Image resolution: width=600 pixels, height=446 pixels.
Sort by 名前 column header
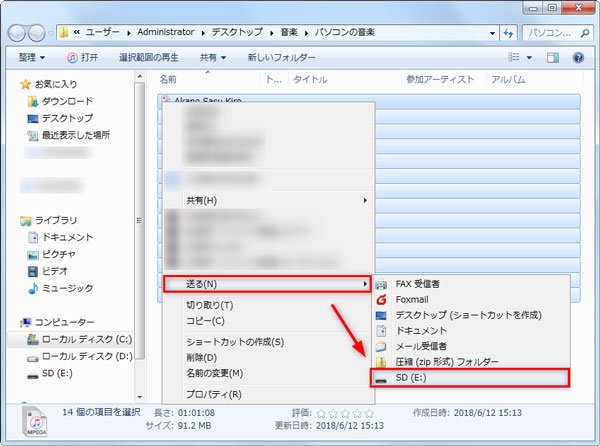pos(168,80)
